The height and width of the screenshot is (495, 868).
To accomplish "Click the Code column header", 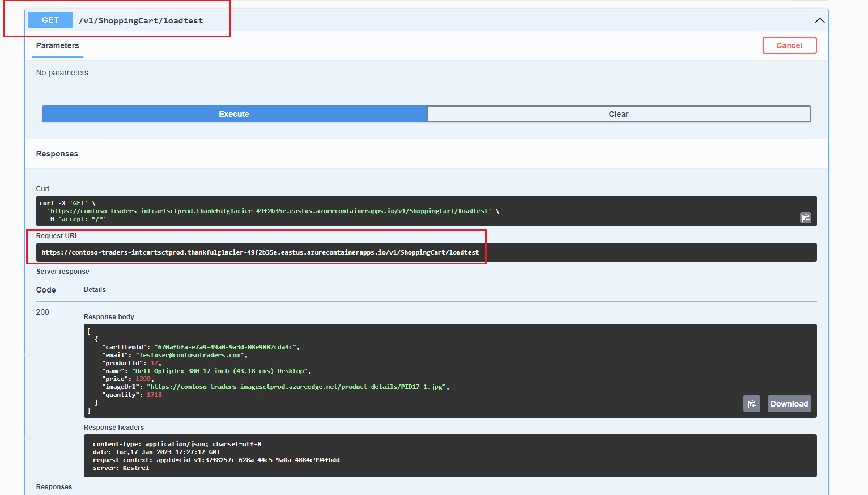I will (x=46, y=290).
